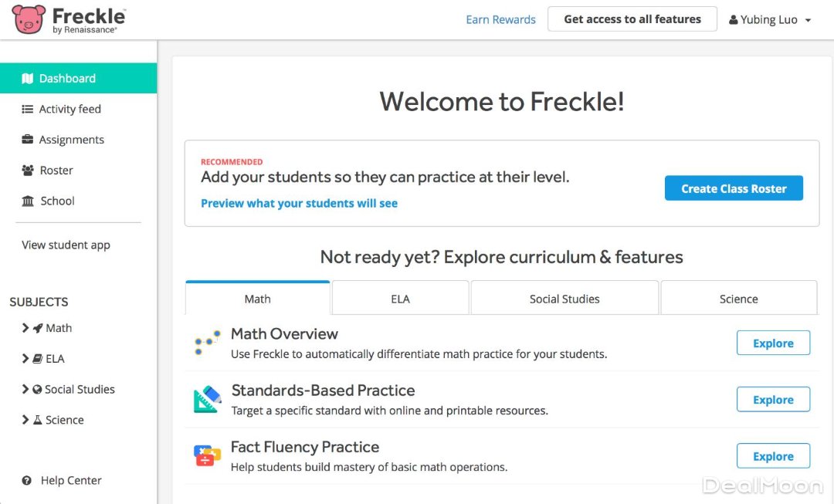Expand the Science subject in sidebar
The height and width of the screenshot is (504, 834).
(x=26, y=420)
